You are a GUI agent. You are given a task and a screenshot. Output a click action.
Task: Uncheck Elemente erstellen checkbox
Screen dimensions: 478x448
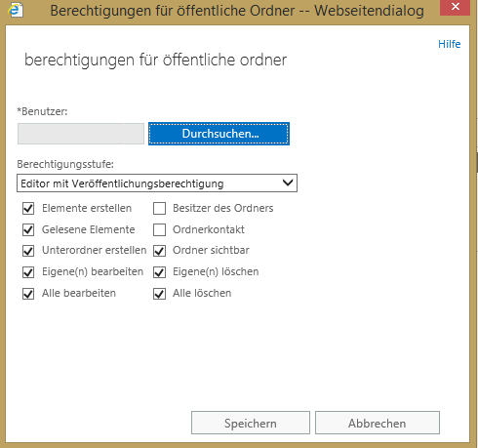28,208
